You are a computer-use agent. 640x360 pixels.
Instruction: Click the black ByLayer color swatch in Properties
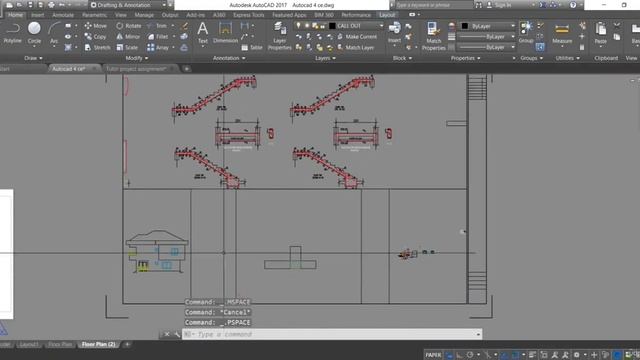click(x=465, y=26)
